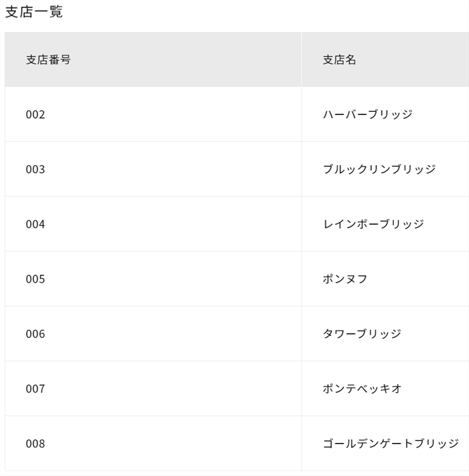Select branch number 007 cell
469x476 pixels.
pyautogui.click(x=36, y=389)
